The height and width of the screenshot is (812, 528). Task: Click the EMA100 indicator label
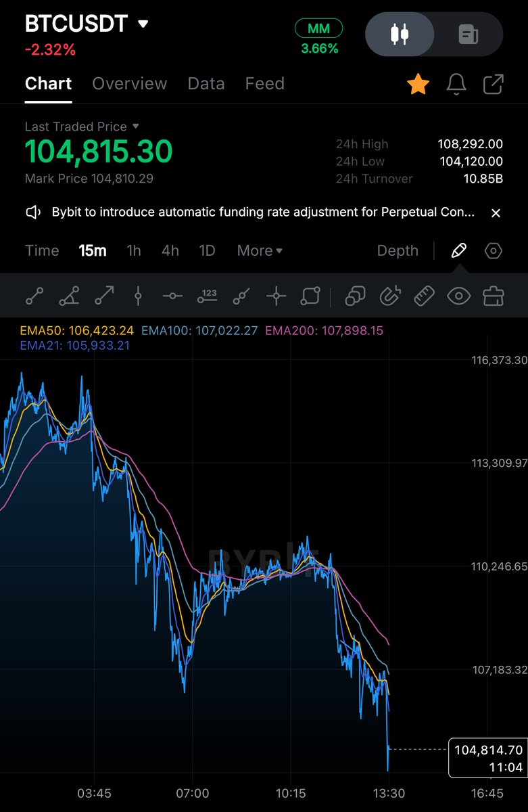pyautogui.click(x=199, y=331)
